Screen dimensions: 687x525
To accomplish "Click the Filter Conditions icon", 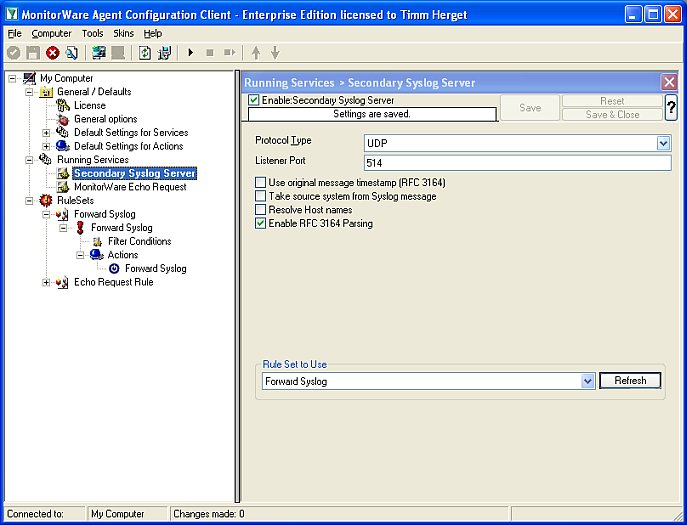I will 97,241.
